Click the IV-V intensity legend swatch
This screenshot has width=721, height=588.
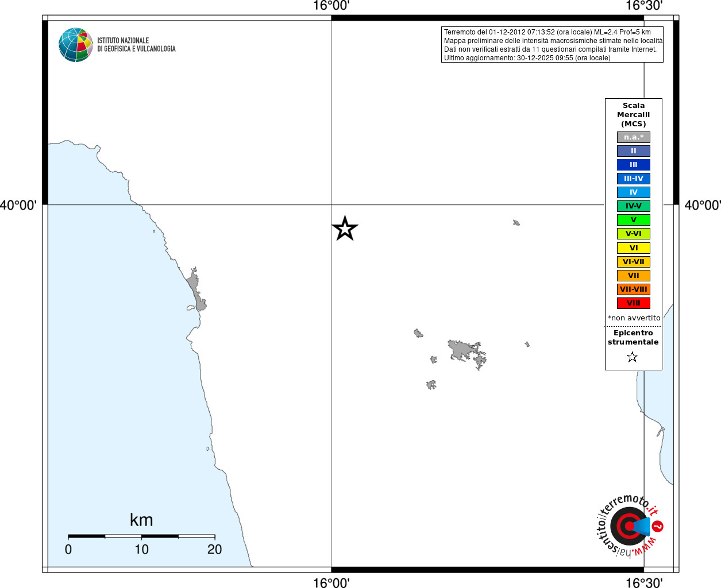click(x=634, y=206)
